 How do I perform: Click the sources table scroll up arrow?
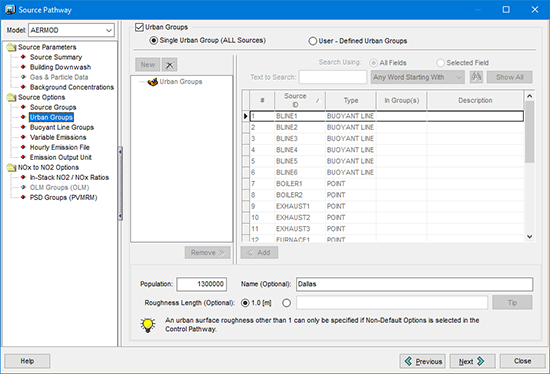(530, 96)
